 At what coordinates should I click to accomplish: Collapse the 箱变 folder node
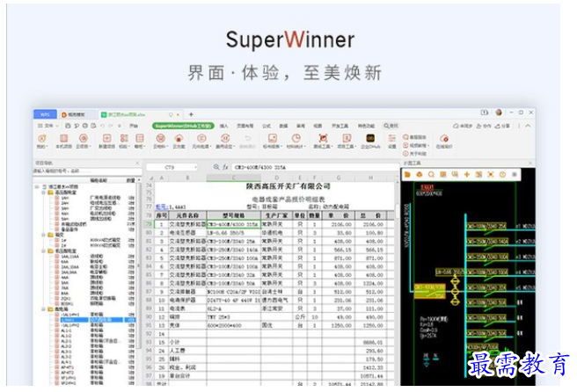(x=43, y=235)
